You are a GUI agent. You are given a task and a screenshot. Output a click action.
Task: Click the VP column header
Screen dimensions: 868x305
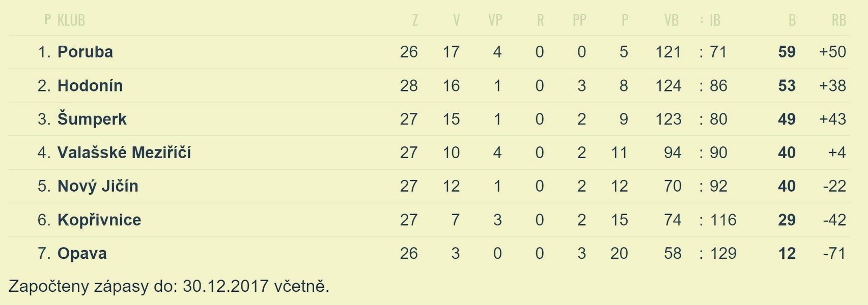point(495,20)
